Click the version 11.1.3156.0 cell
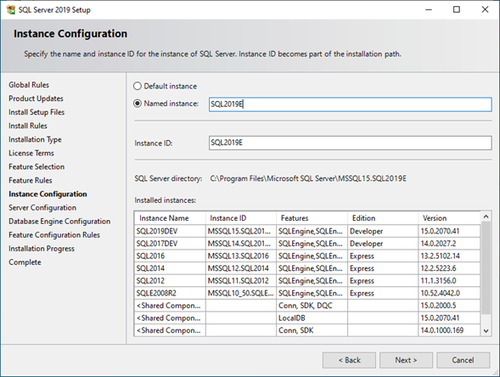500x377 pixels. (449, 281)
